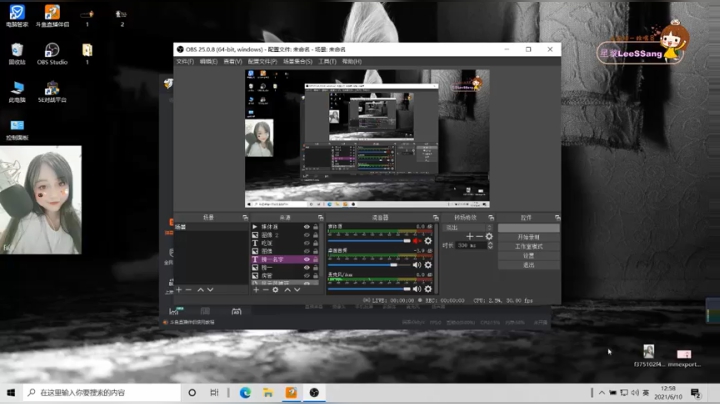Open 5E对战平台 desktop shortcut
The height and width of the screenshot is (404, 720).
click(52, 91)
